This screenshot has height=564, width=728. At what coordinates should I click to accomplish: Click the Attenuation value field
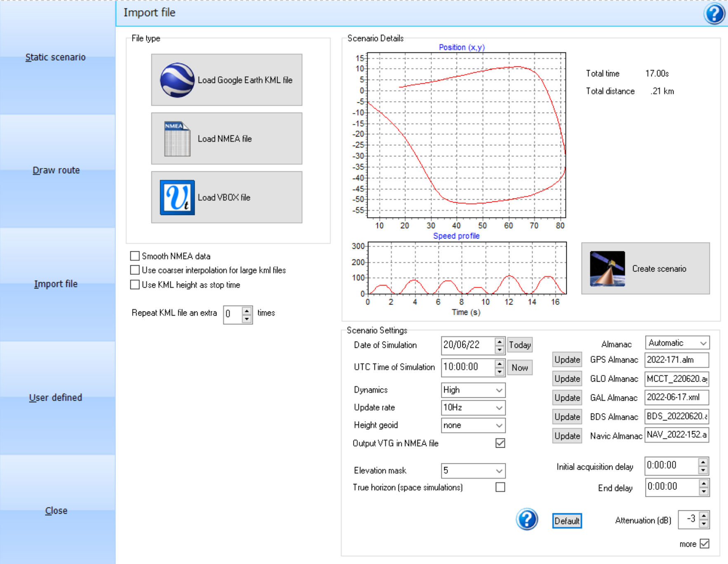689,520
